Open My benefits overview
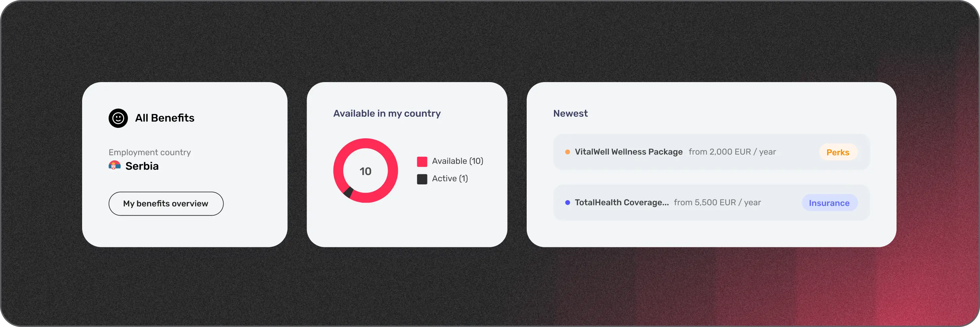This screenshot has height=327, width=980. coord(166,204)
